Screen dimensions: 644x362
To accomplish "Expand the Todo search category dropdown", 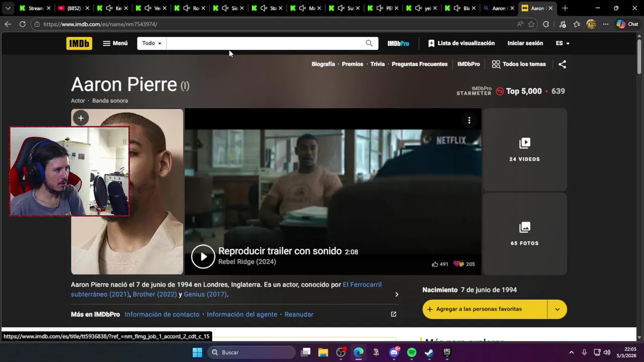I will click(152, 43).
